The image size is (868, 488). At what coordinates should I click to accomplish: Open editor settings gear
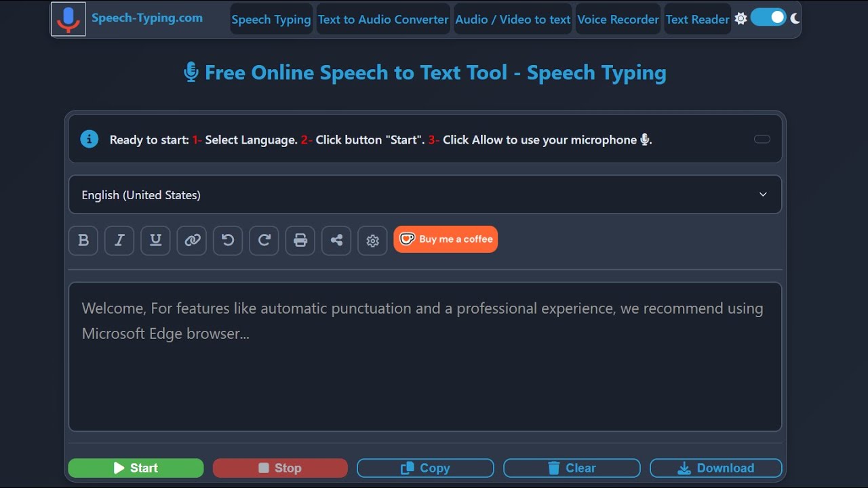coord(372,240)
